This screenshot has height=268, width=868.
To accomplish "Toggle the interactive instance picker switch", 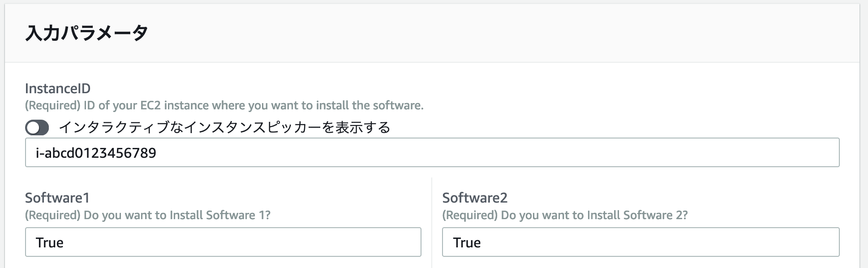I will pyautogui.click(x=37, y=128).
